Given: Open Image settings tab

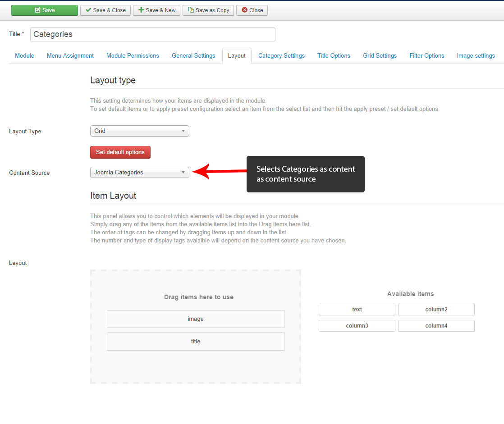Looking at the screenshot, I should [476, 55].
